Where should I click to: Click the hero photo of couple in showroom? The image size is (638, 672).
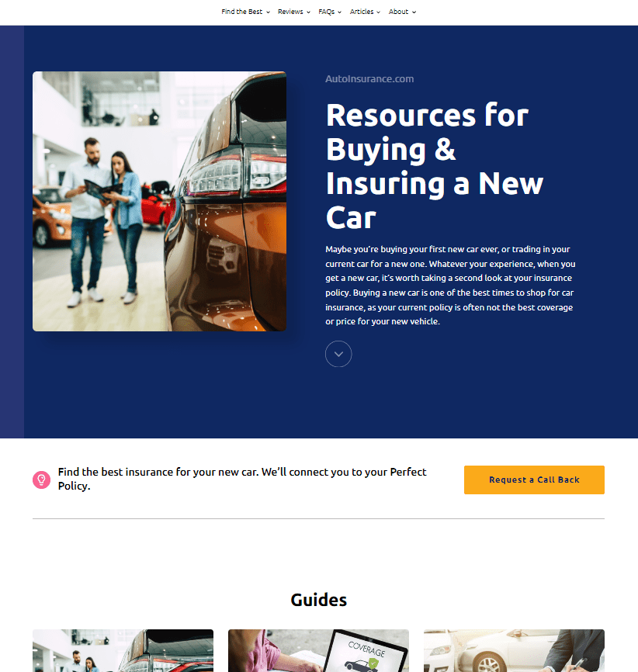[x=160, y=201]
